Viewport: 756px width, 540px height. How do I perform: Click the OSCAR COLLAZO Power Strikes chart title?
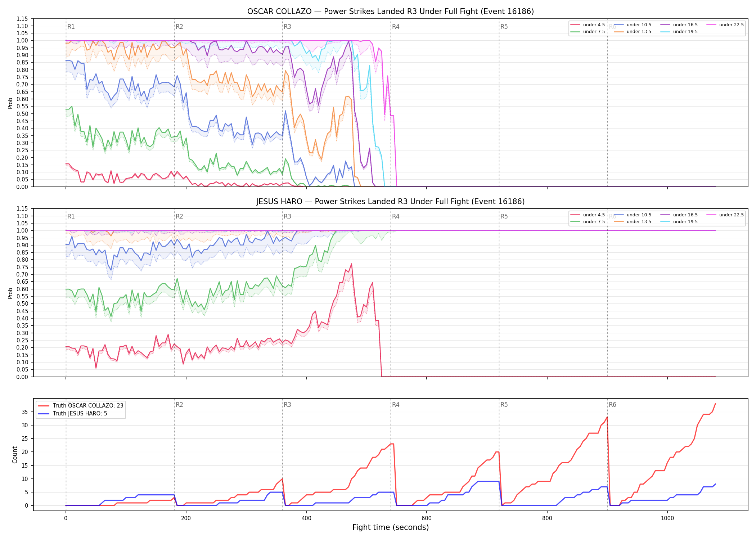[391, 12]
